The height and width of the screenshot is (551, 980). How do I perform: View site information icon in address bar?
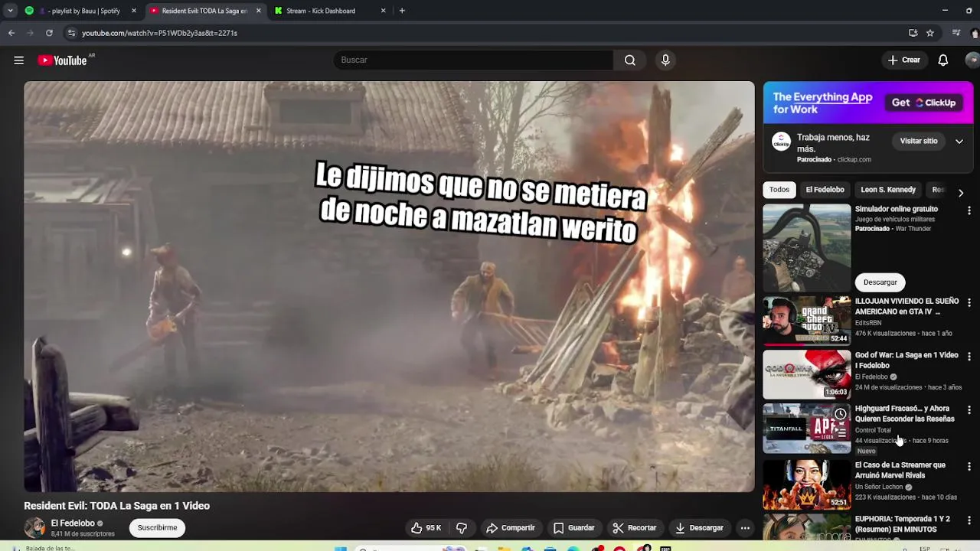[x=71, y=33]
